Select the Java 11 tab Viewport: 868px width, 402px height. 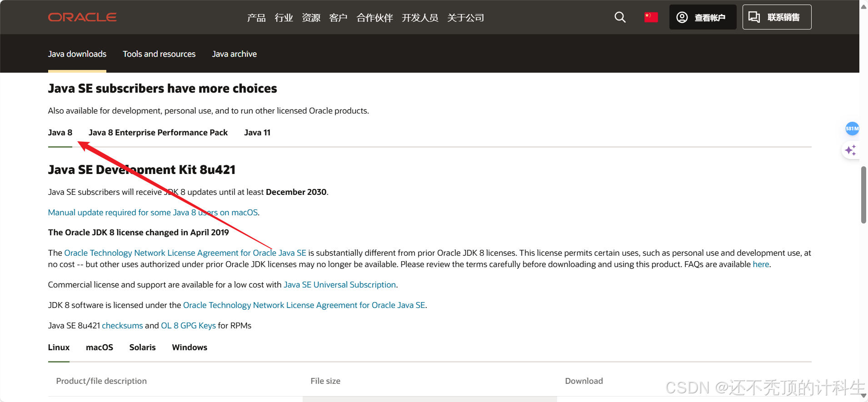257,133
